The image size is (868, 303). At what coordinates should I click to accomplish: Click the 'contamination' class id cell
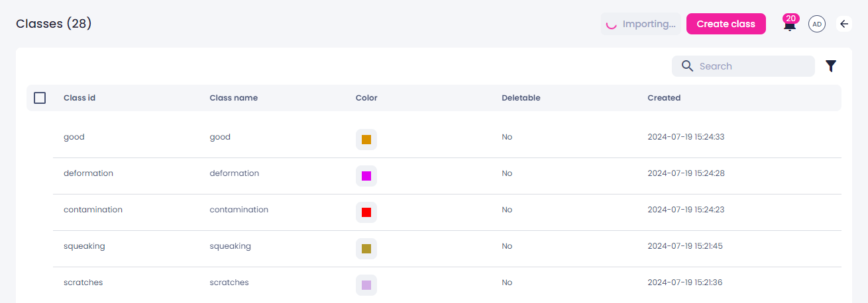pos(93,210)
